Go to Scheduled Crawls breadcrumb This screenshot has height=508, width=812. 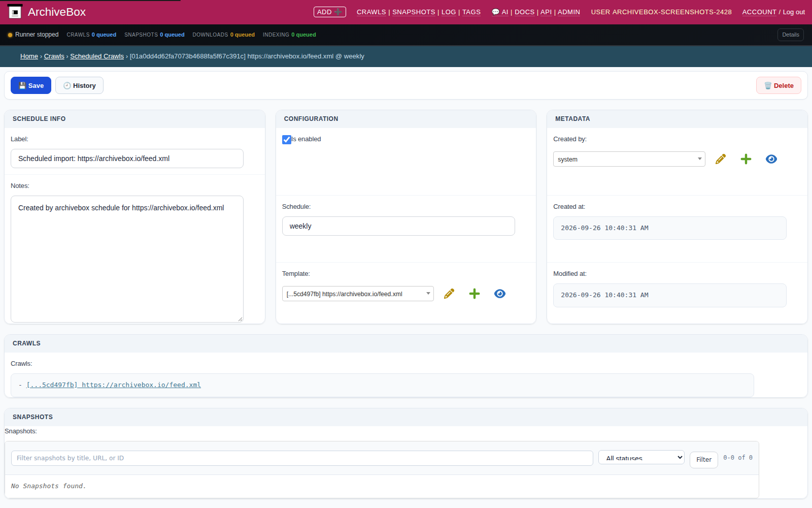point(97,56)
